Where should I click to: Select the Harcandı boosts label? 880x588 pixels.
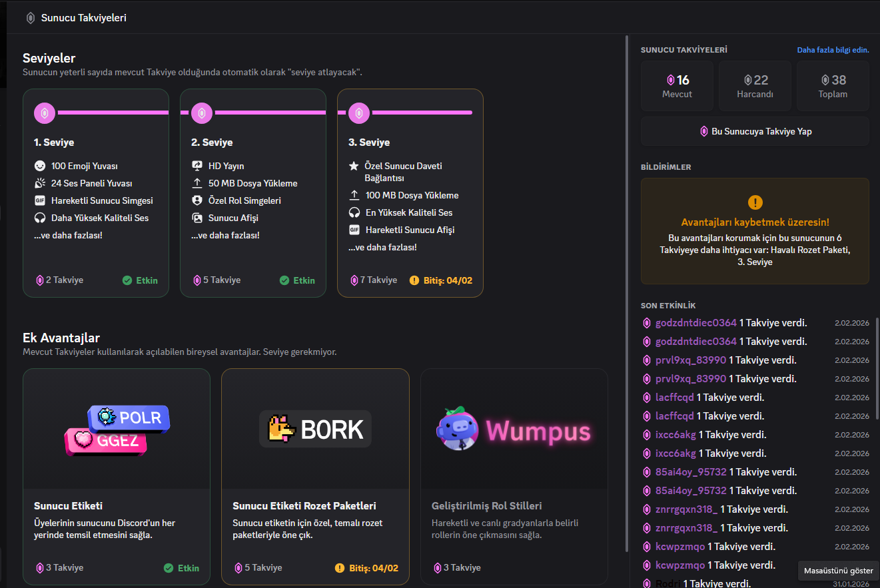pyautogui.click(x=755, y=94)
